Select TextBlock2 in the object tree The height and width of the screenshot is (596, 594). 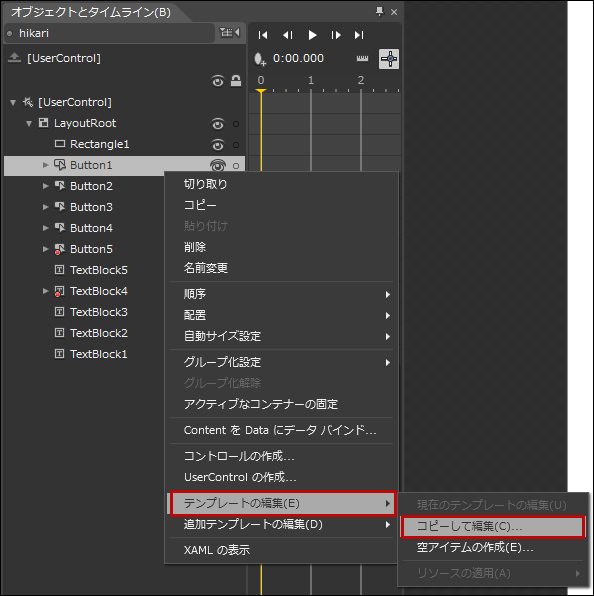[99, 333]
